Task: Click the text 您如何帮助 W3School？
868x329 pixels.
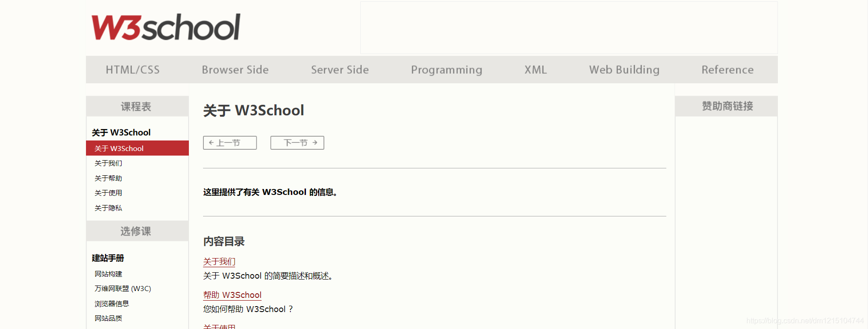Action: click(x=248, y=309)
